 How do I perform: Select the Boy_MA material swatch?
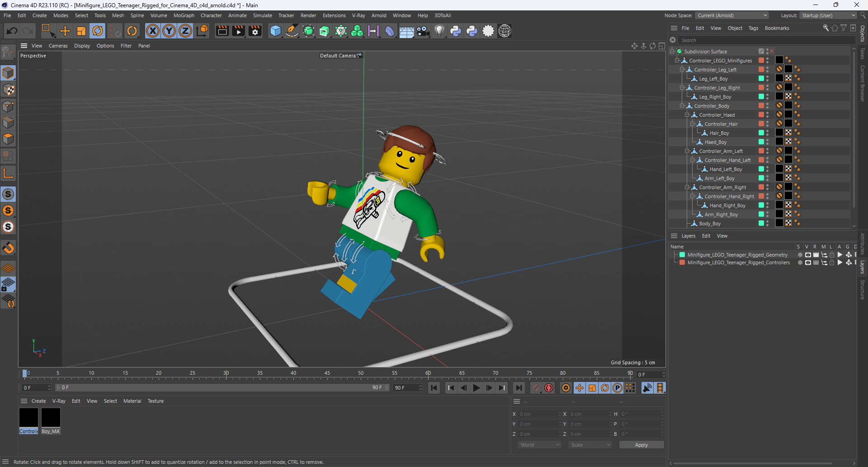click(x=51, y=417)
